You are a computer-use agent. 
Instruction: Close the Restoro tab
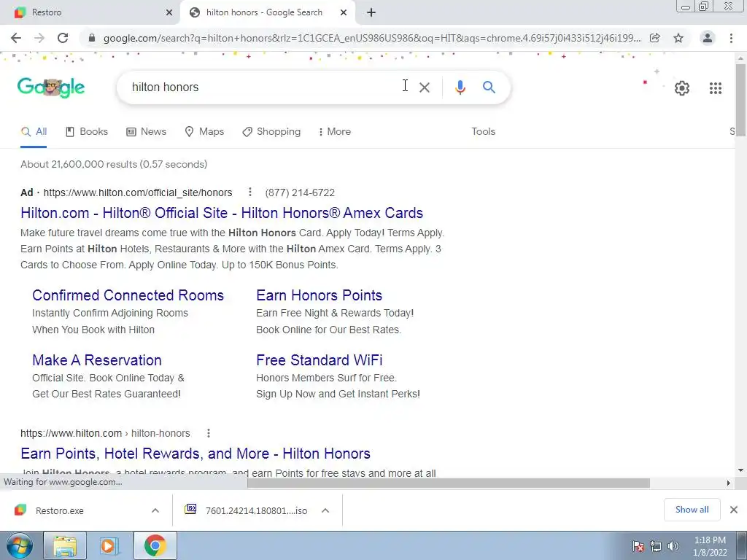pos(169,13)
